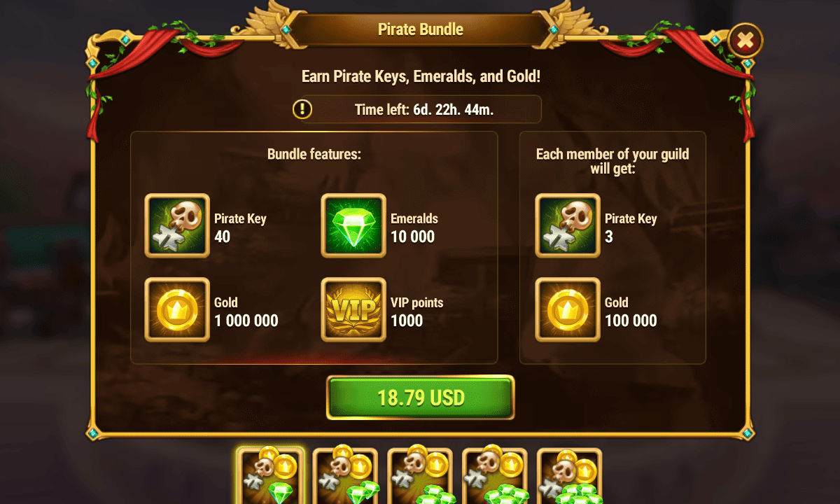This screenshot has height=504, width=840.
Task: Click the guild reward Gold coin icon
Action: [x=568, y=310]
